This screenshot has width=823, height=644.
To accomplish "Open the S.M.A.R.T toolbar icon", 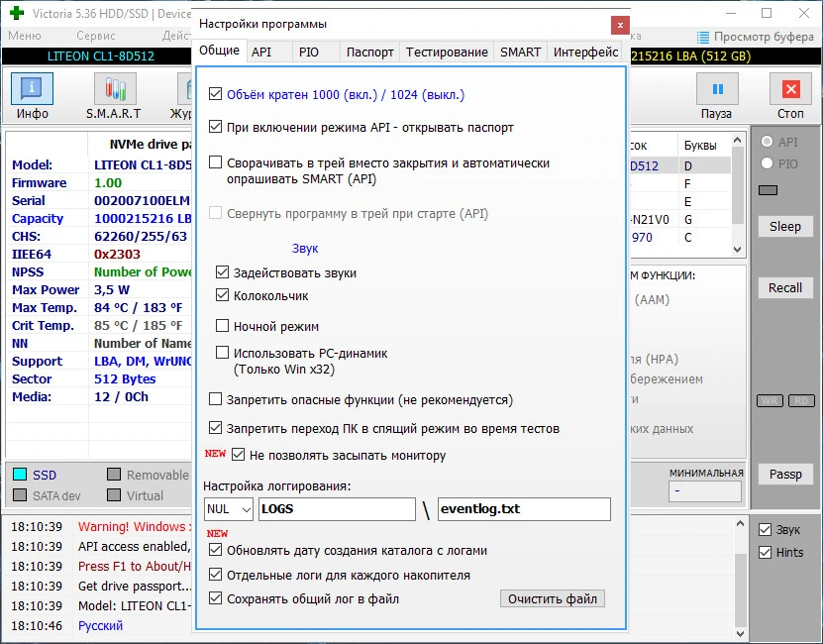I will [115, 88].
